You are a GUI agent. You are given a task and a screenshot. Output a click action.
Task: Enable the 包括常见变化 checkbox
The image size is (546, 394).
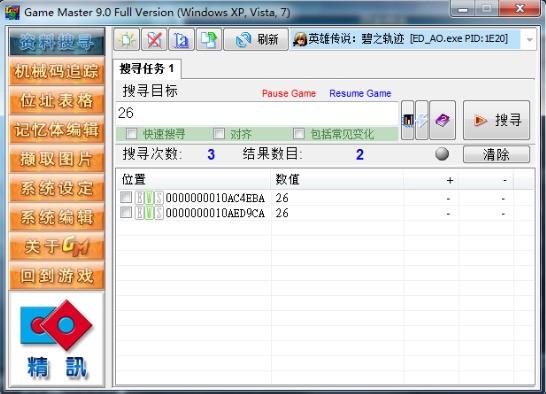(x=299, y=133)
